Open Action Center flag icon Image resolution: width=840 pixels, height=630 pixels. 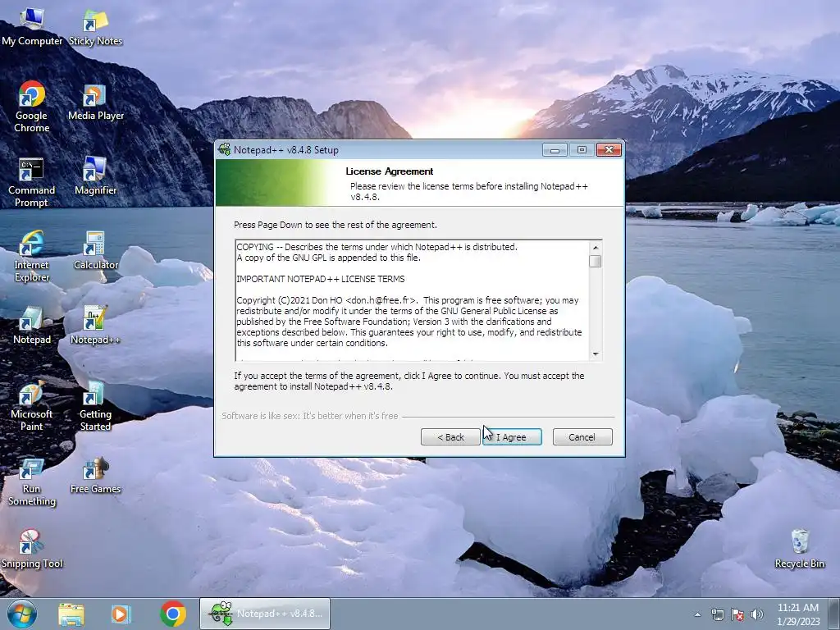(737, 614)
